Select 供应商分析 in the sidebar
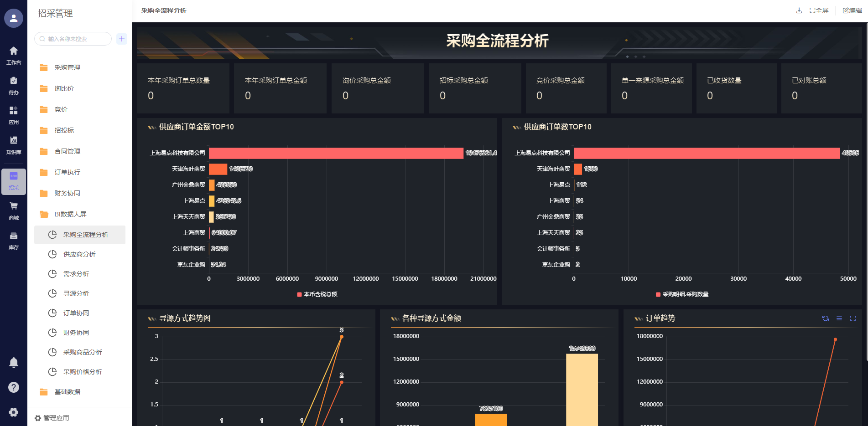Screen dimensions: 868x426 (x=79, y=254)
